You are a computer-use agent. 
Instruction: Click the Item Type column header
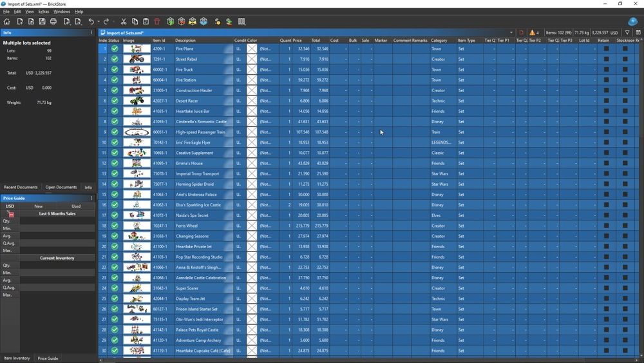[x=470, y=40]
